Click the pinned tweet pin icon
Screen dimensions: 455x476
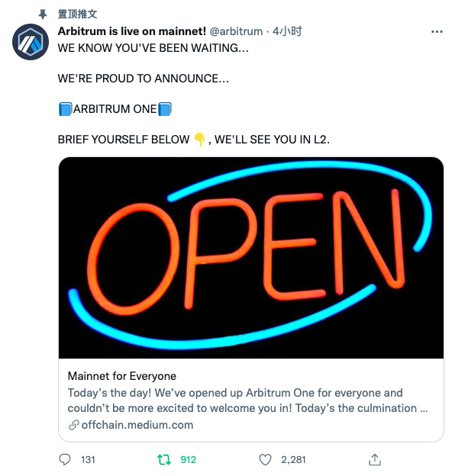click(43, 14)
